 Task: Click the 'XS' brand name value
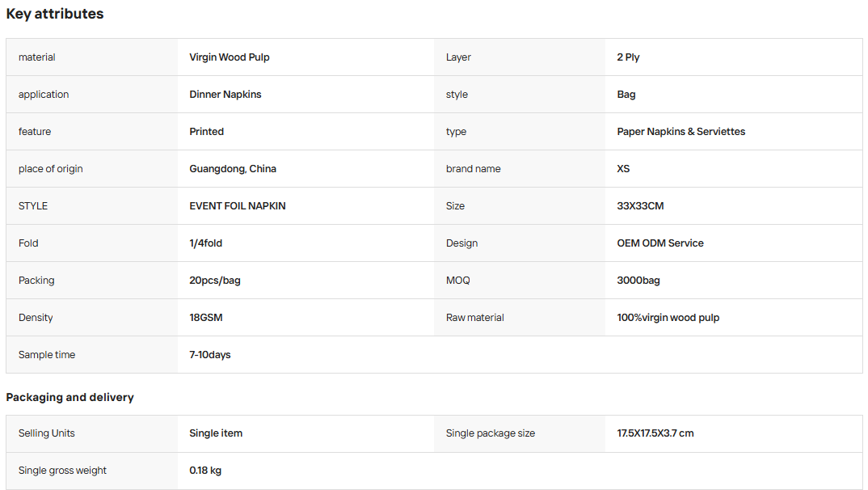[623, 168]
